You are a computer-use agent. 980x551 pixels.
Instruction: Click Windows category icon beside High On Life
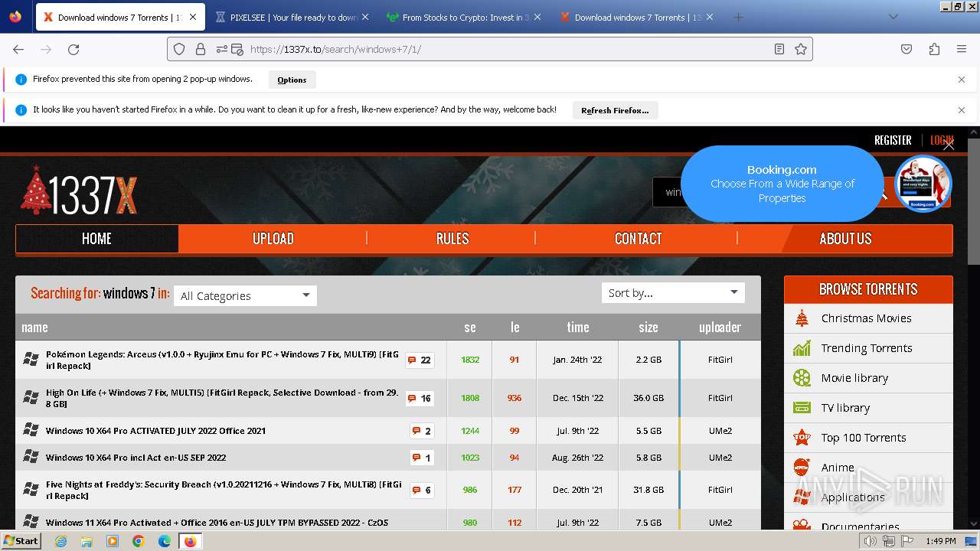click(x=31, y=397)
